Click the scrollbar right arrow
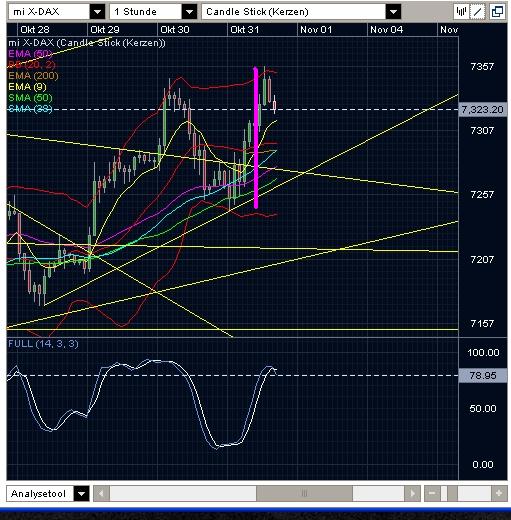Screen dimensions: 511x520 coord(412,493)
